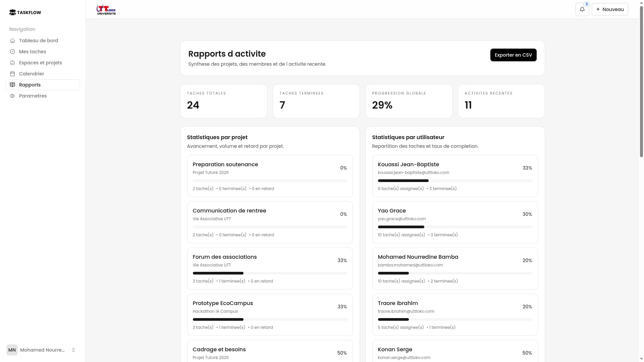This screenshot has width=644, height=362.
Task: Click Hackathon IA Campus subtitle
Action: [x=215, y=311]
